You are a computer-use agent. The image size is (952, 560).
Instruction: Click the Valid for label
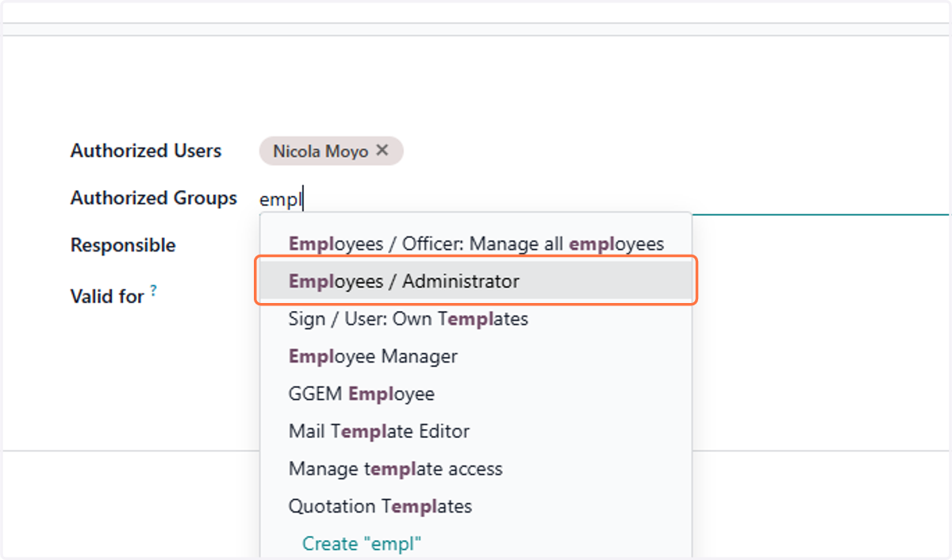click(107, 296)
